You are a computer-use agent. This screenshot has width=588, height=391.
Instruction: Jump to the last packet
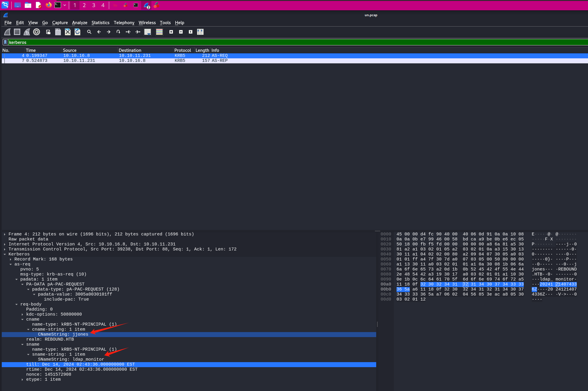[x=138, y=32]
